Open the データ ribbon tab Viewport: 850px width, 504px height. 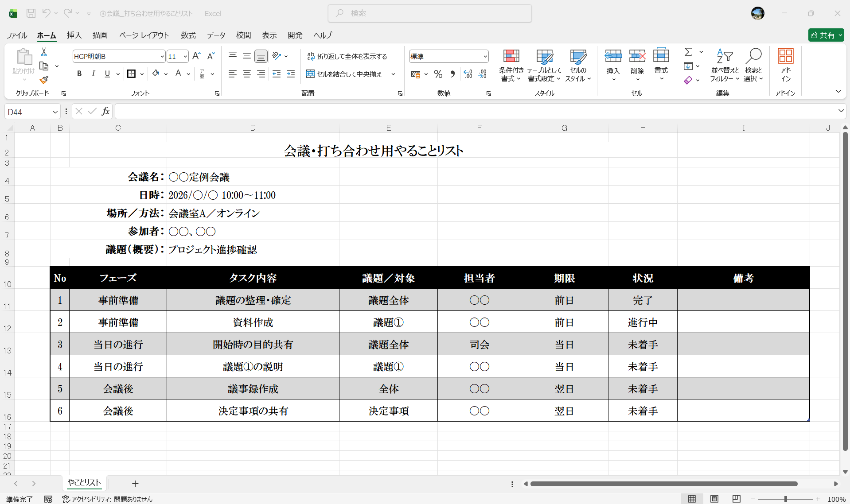(x=216, y=35)
